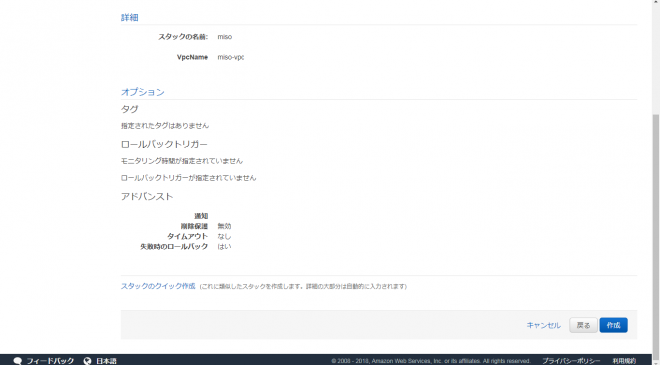Open フィードバック in the footer

(x=50, y=361)
